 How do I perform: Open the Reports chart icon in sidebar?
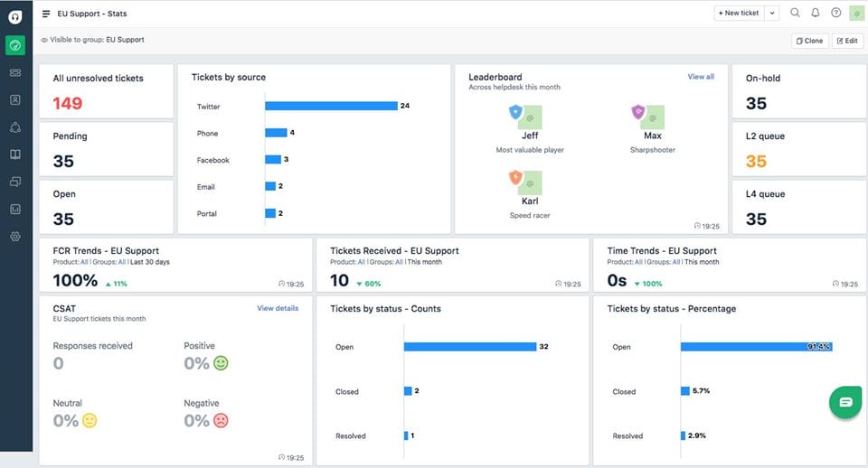tap(15, 209)
